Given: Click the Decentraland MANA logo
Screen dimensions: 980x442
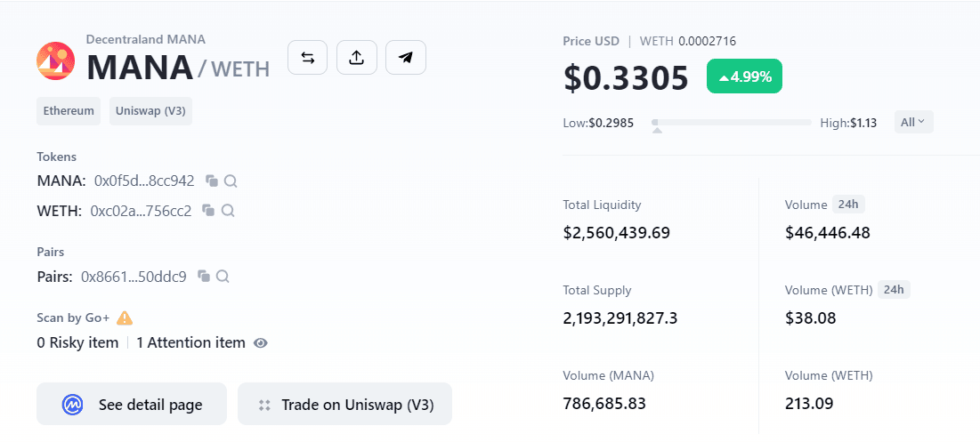Looking at the screenshot, I should coord(55,61).
